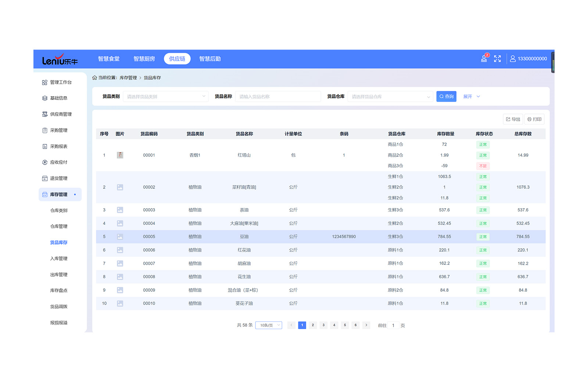Expand more filters with 展开
588x382 pixels.
coord(472,97)
